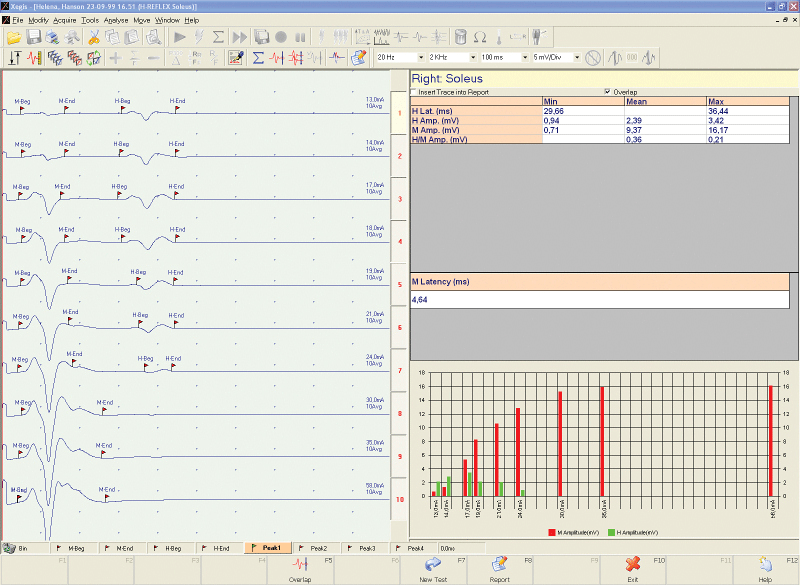Click the scissors cut icon
This screenshot has height=585, width=800.
click(93, 37)
